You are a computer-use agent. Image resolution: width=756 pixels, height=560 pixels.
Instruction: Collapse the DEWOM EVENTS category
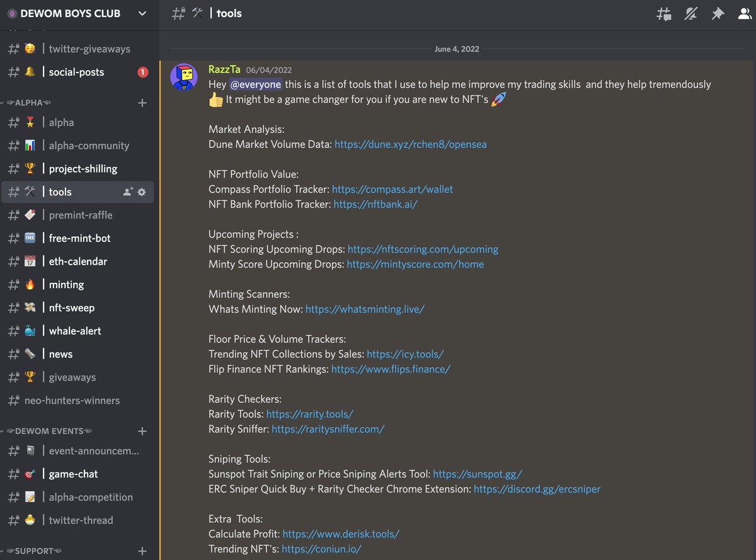49,431
